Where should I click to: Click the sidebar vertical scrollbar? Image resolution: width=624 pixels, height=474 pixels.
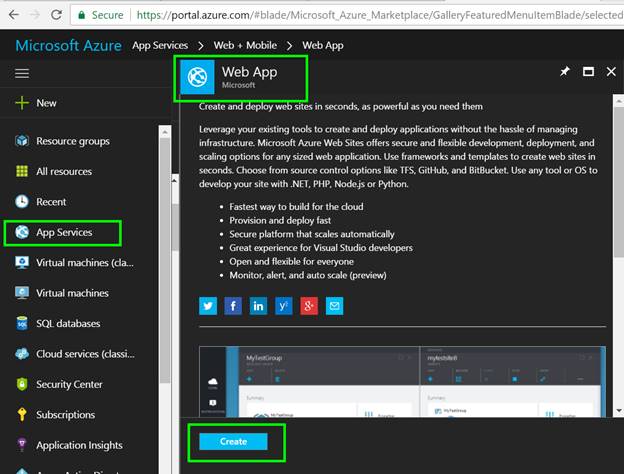pyautogui.click(x=165, y=261)
